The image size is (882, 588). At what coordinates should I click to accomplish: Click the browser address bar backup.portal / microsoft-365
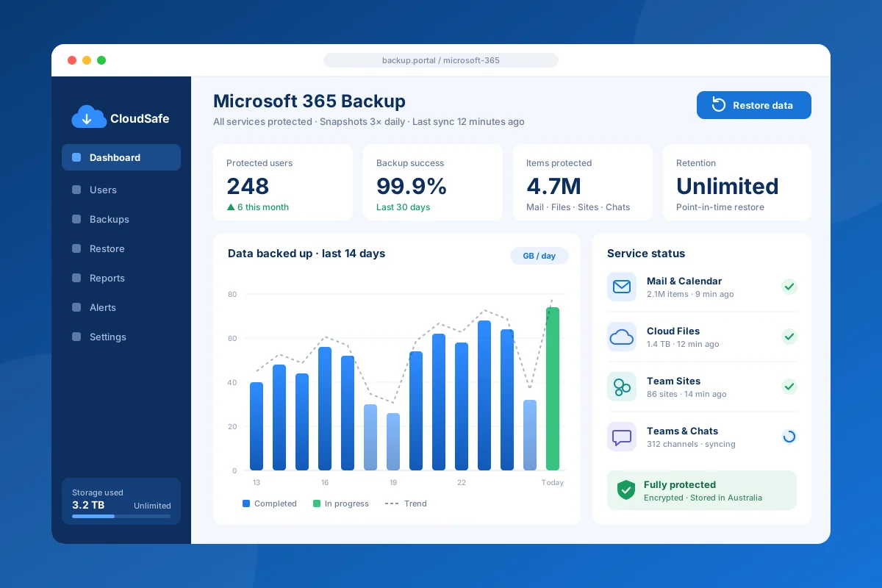click(x=441, y=60)
